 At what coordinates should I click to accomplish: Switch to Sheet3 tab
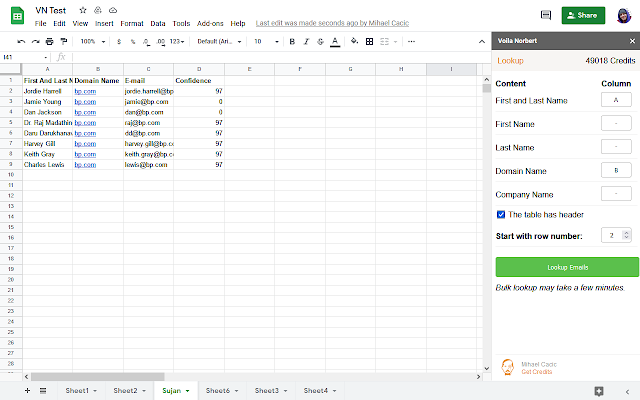pyautogui.click(x=271, y=391)
